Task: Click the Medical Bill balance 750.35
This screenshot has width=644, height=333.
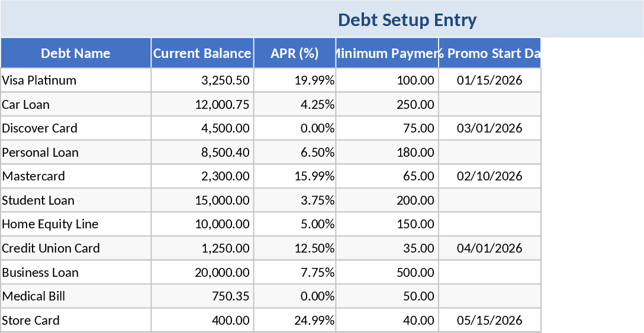Action: pyautogui.click(x=202, y=296)
